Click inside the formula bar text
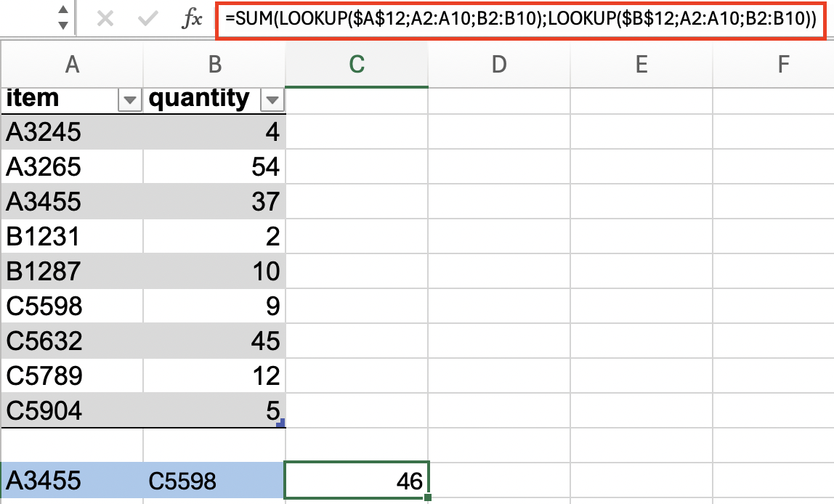The height and width of the screenshot is (504, 834). point(520,20)
